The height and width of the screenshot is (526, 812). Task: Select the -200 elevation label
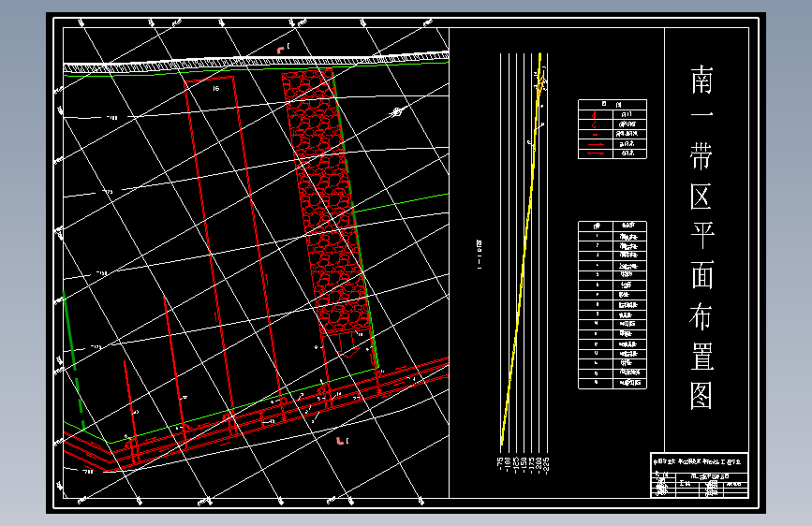coord(539,465)
